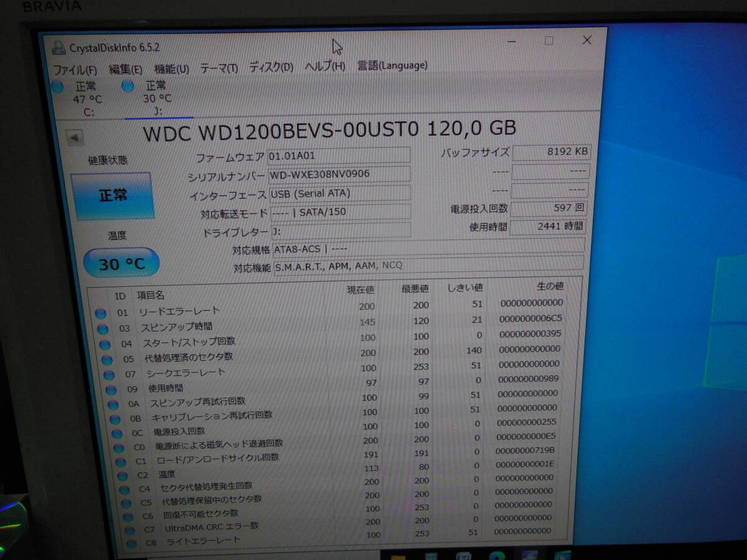Click the interface field USB (Serial ATA)
Image resolution: width=747 pixels, height=560 pixels.
[x=340, y=194]
